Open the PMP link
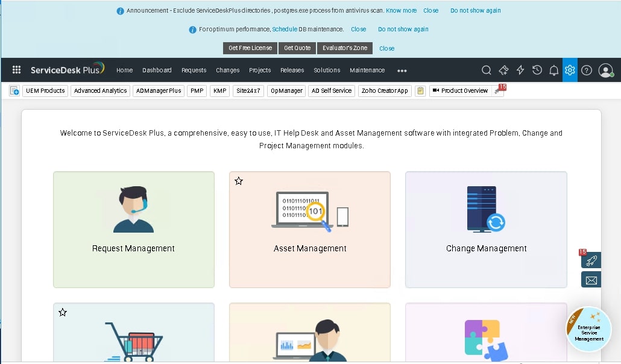This screenshot has height=364, width=621. tap(197, 91)
